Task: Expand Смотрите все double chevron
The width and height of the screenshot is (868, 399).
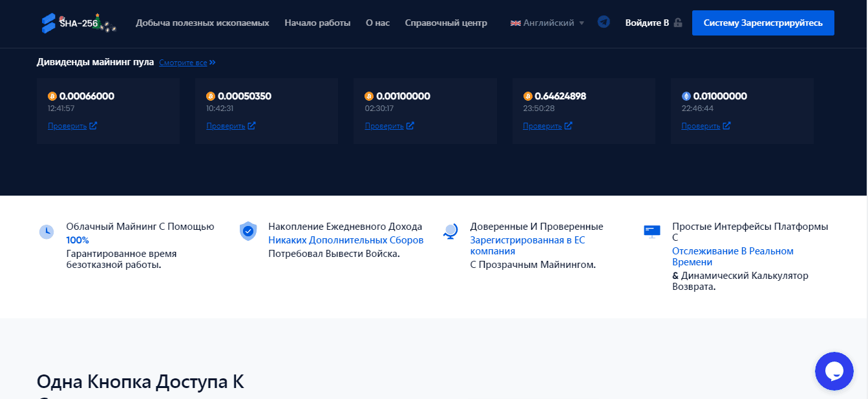Action: click(213, 63)
